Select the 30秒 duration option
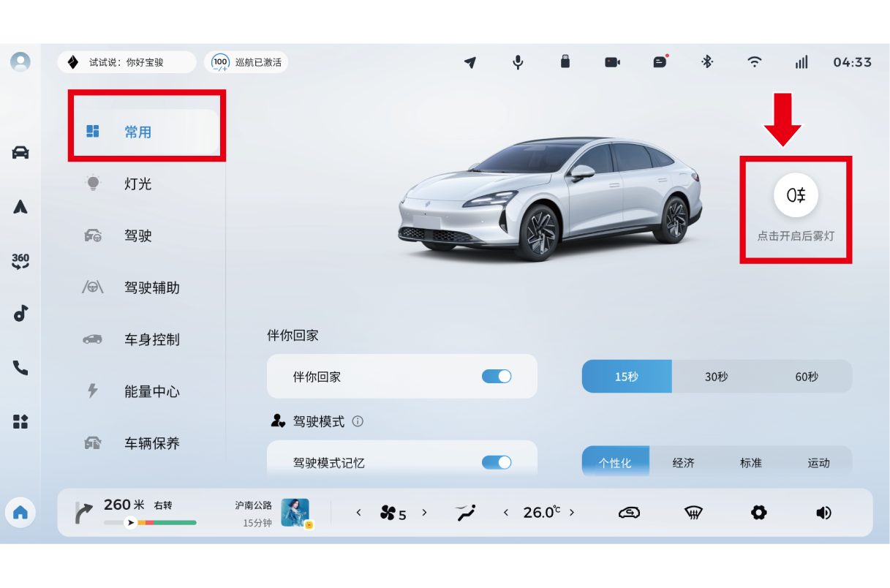This screenshot has height=588, width=890. (717, 377)
